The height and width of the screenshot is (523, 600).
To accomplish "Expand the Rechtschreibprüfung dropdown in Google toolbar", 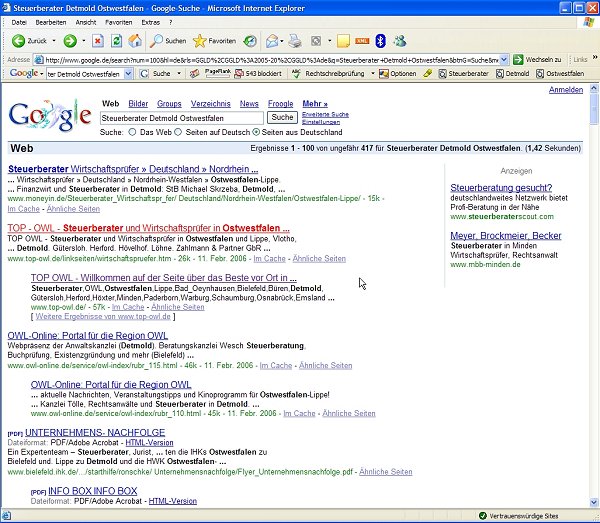I will 373,74.
